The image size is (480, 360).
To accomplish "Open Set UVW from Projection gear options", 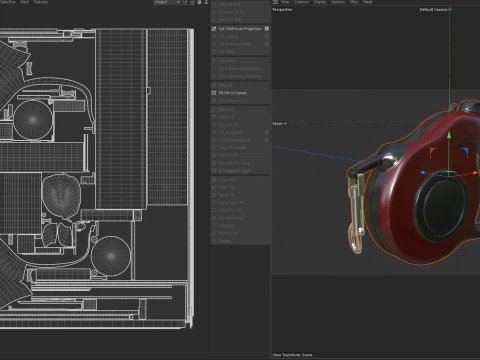I will pos(267,29).
